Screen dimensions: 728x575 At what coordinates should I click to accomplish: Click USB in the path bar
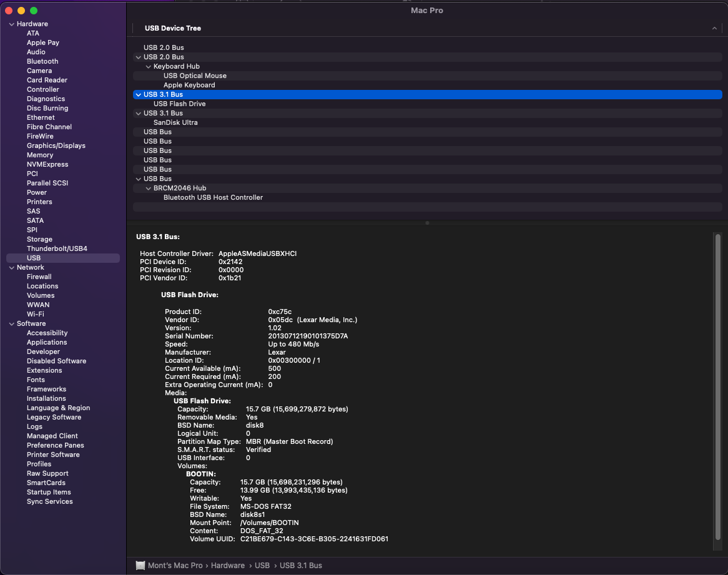click(262, 565)
